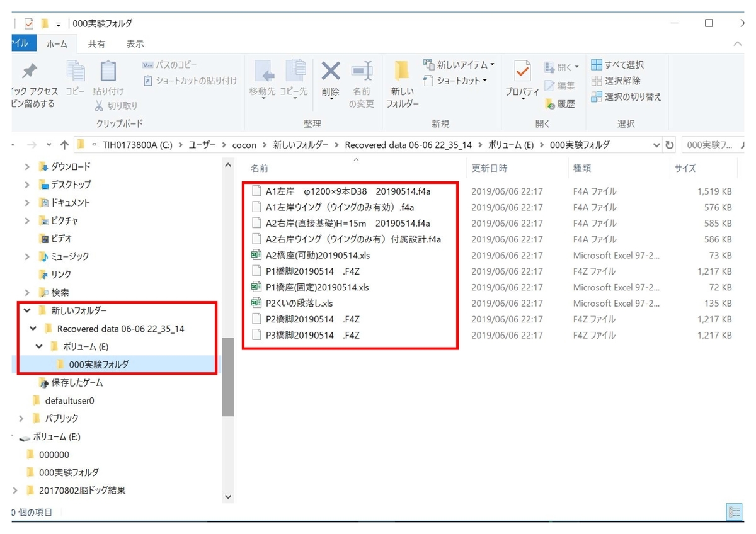
Task: Refresh the address bar location
Action: point(670,145)
